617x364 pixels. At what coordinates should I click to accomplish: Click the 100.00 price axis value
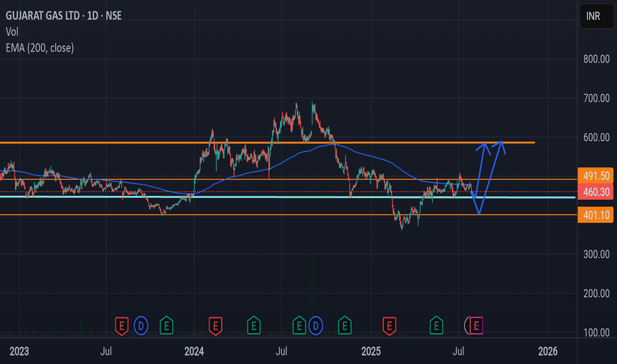596,332
